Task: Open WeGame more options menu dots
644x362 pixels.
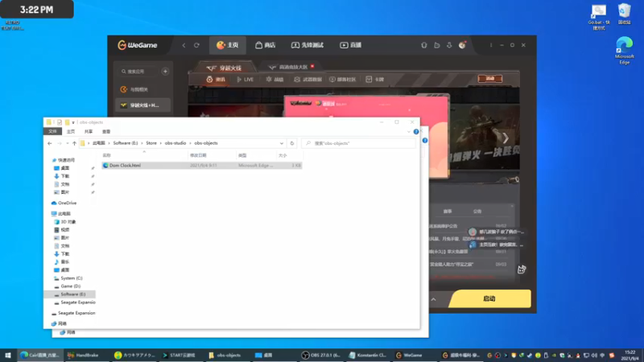Action: pyautogui.click(x=491, y=45)
